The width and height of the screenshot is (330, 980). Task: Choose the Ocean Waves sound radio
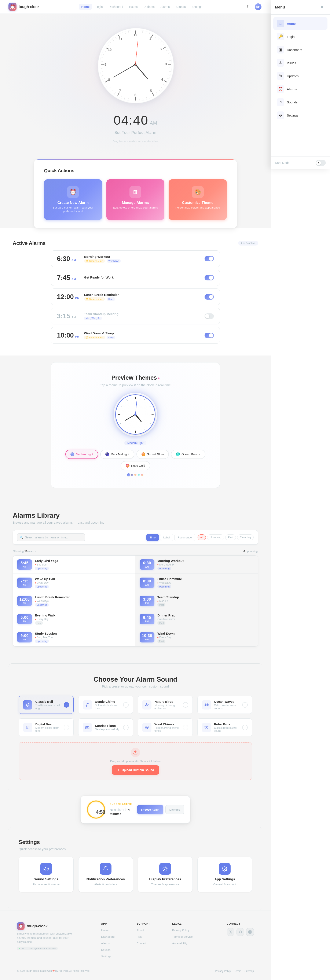(x=245, y=705)
